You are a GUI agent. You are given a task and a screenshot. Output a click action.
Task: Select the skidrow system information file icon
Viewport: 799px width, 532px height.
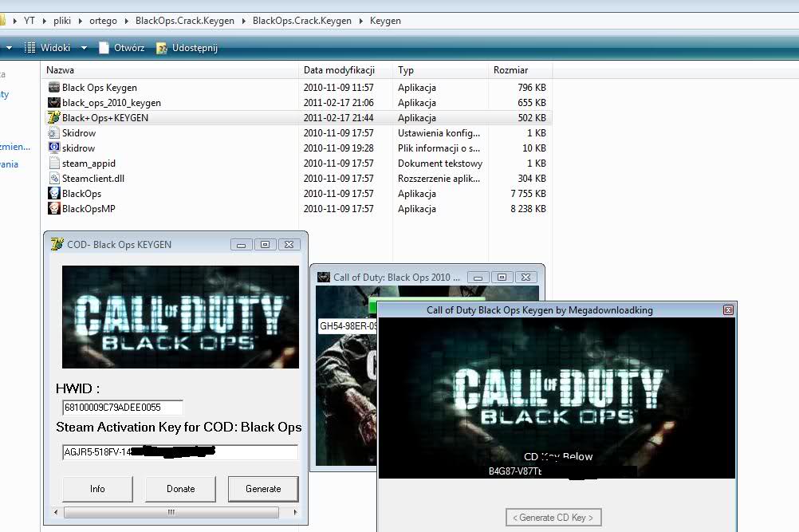tap(54, 148)
